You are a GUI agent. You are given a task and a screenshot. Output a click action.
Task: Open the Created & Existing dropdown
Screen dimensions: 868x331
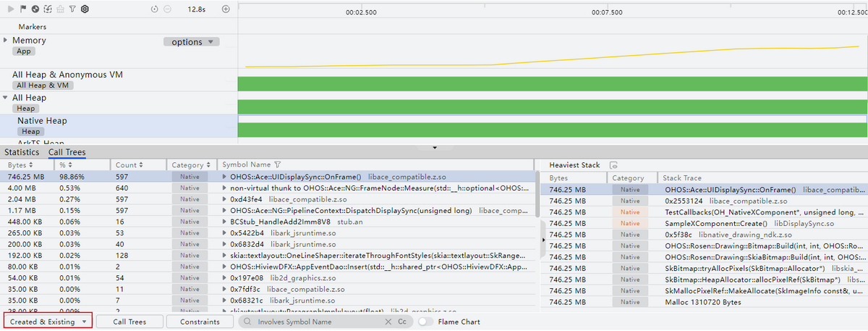pyautogui.click(x=48, y=322)
